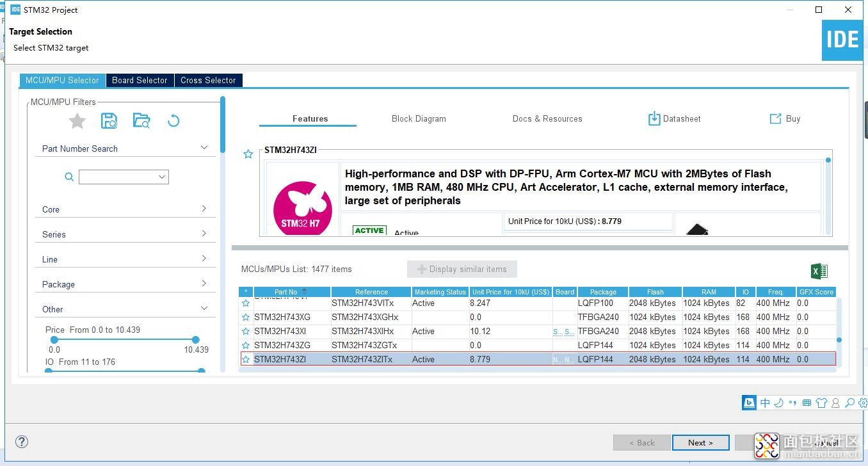Star the STM32H743XI row
This screenshot has width=868, height=466.
246,332
